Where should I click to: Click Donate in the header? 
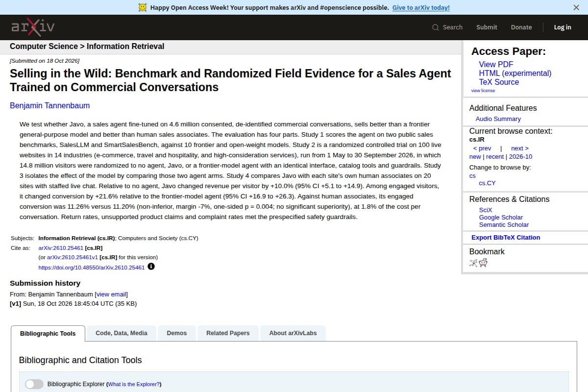[x=521, y=27]
